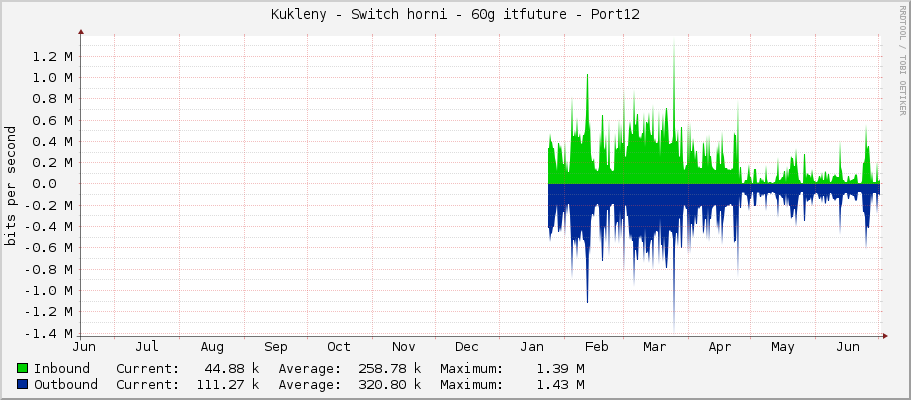
Task: Click the 'May' x-axis month label
Action: [x=783, y=347]
